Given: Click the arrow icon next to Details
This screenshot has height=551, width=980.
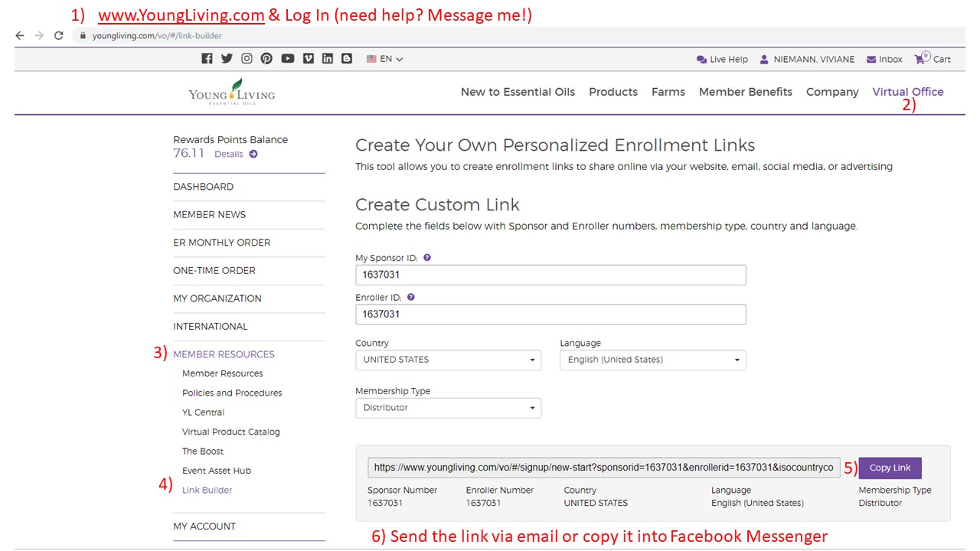Looking at the screenshot, I should point(253,154).
